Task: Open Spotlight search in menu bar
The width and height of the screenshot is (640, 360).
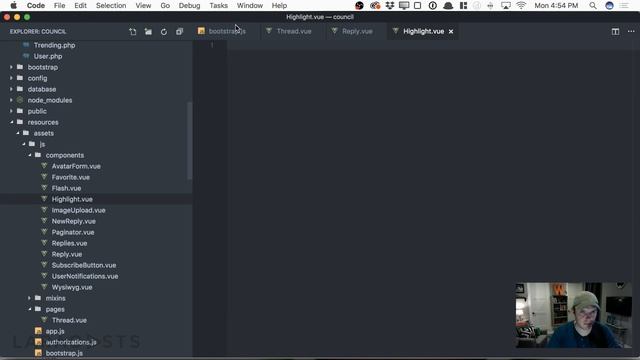Action: [593, 6]
